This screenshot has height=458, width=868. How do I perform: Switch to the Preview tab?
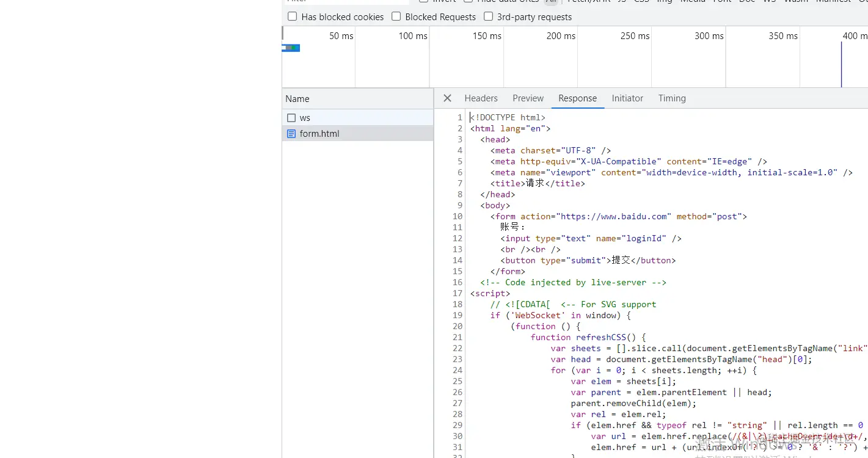click(528, 98)
